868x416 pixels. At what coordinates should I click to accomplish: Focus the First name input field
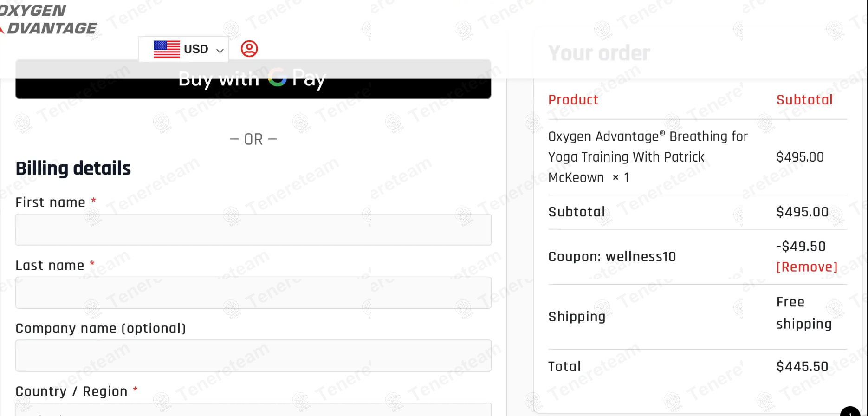(x=253, y=230)
